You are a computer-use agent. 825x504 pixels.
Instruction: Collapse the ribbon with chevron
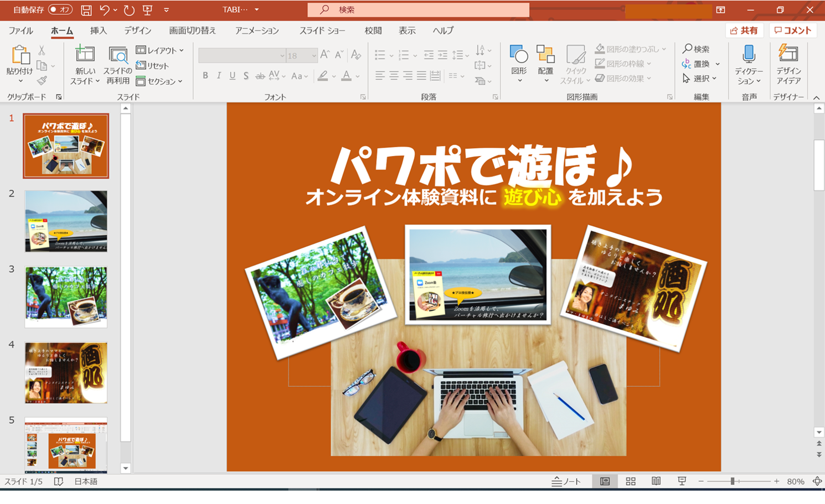(816, 97)
